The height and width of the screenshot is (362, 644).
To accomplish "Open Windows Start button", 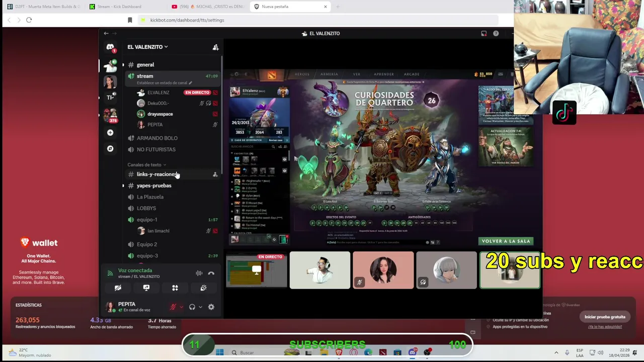I will tap(220, 352).
